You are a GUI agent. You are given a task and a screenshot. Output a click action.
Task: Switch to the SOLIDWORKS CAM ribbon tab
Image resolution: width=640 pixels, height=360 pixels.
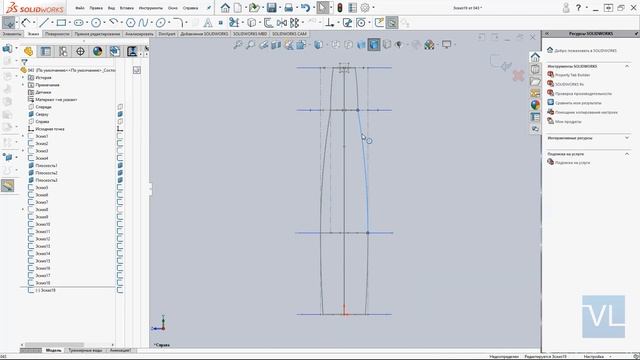click(289, 34)
